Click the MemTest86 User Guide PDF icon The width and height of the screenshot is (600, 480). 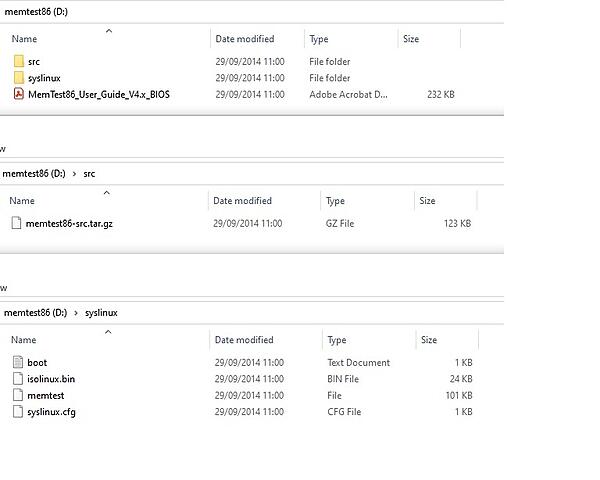pos(18,94)
